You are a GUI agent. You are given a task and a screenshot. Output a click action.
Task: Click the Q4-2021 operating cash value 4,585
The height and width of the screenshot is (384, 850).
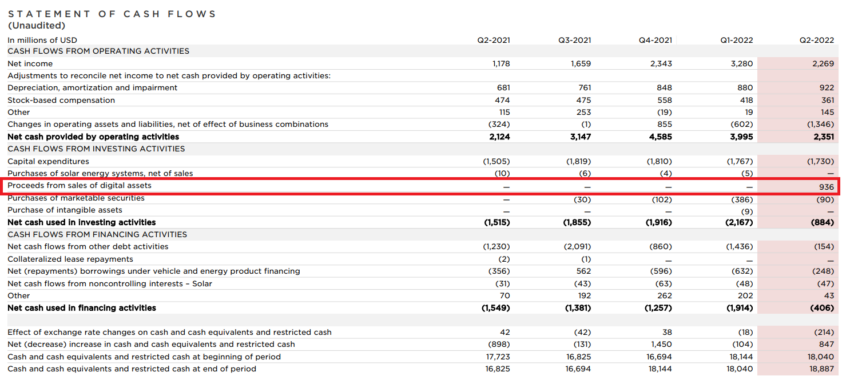click(x=661, y=137)
